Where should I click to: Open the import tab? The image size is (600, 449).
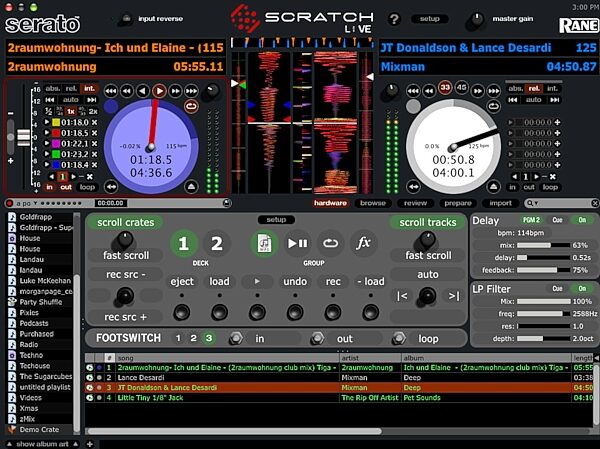click(501, 203)
